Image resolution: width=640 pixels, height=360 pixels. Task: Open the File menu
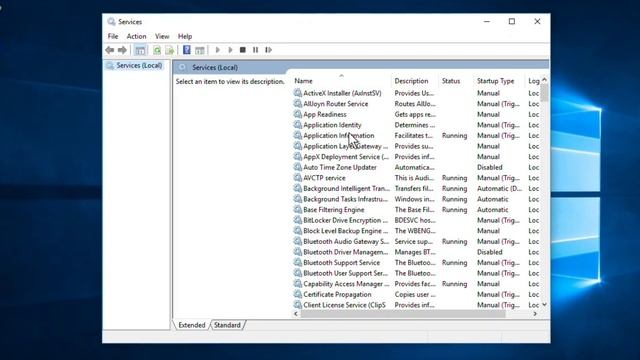113,36
